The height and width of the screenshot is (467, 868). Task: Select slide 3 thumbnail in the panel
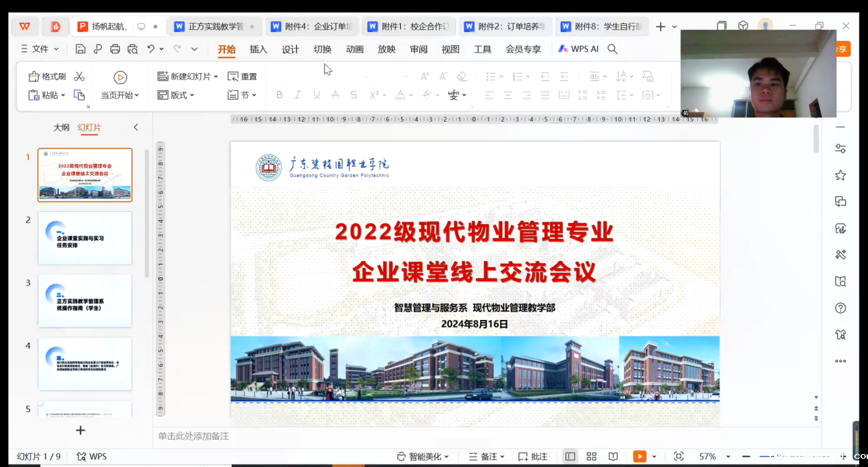pos(85,300)
